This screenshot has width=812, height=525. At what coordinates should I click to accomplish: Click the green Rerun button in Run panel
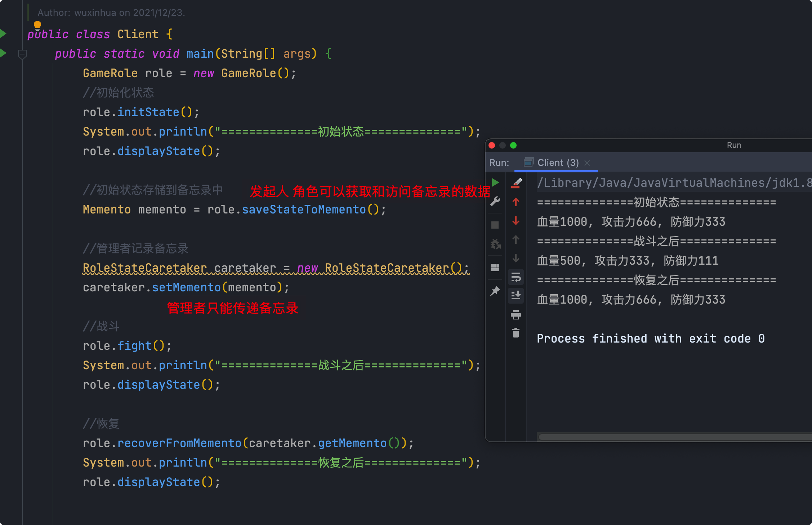495,183
